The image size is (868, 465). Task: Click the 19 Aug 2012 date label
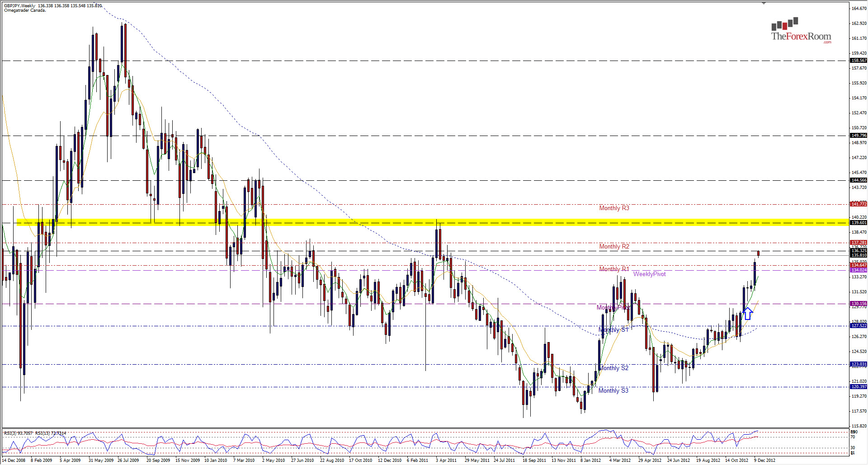tap(708, 460)
